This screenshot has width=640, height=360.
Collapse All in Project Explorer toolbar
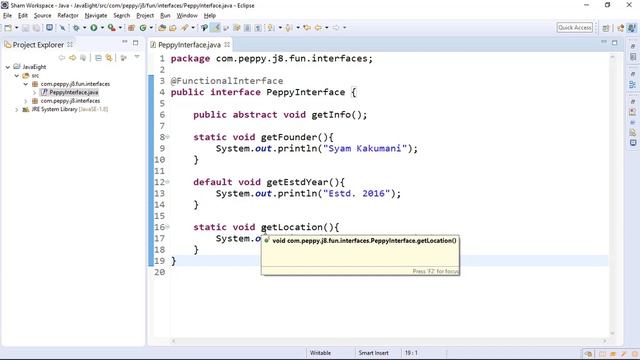(x=98, y=58)
